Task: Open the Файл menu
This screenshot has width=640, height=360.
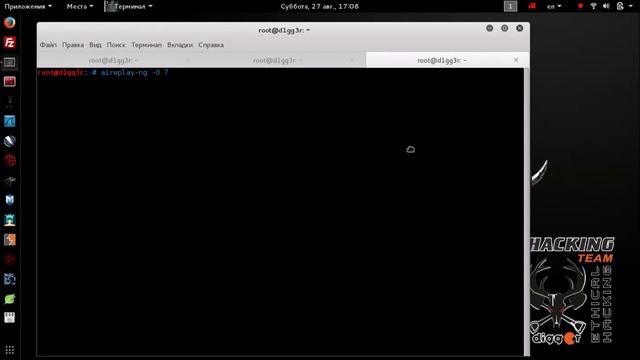Action: coord(48,45)
